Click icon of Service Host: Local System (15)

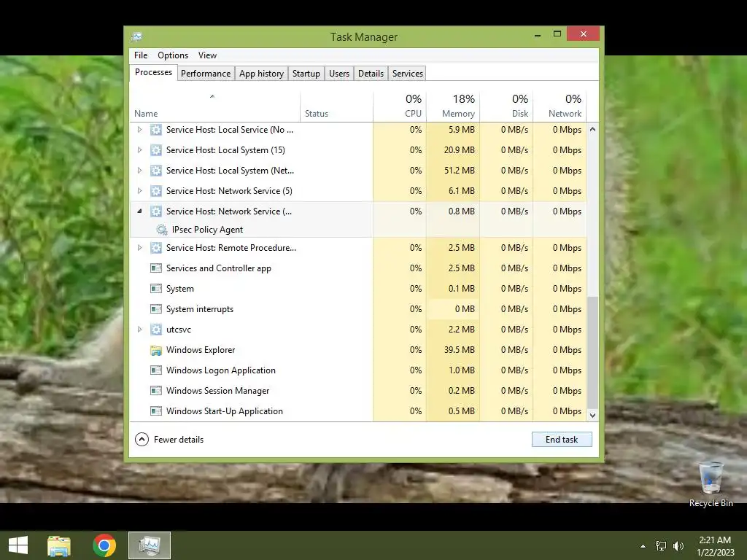(156, 150)
